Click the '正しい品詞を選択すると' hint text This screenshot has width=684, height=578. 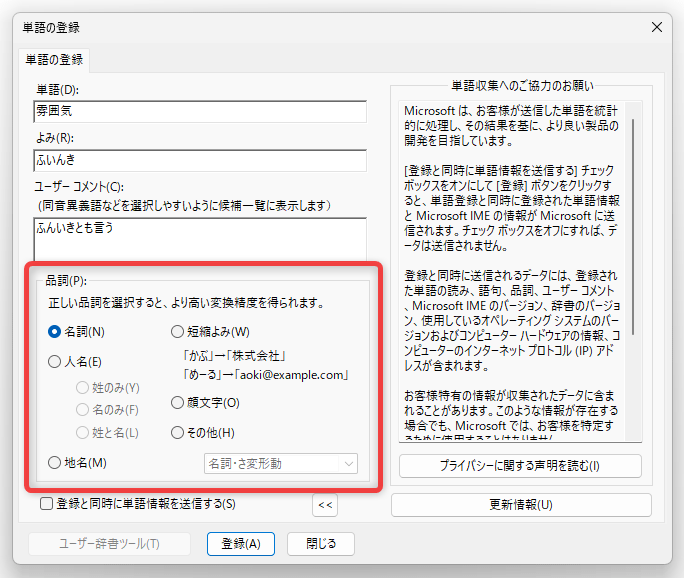(x=186, y=303)
